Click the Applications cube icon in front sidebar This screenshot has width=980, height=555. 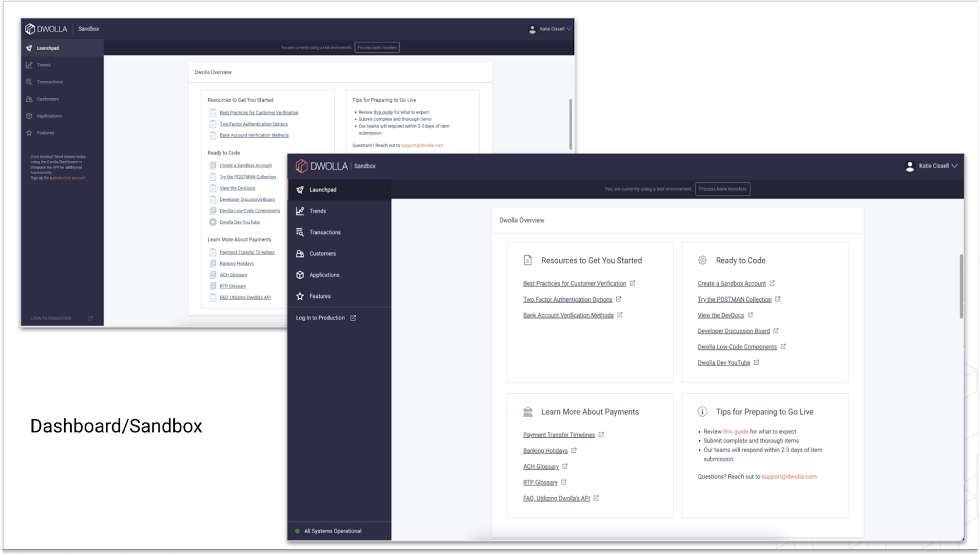[300, 275]
